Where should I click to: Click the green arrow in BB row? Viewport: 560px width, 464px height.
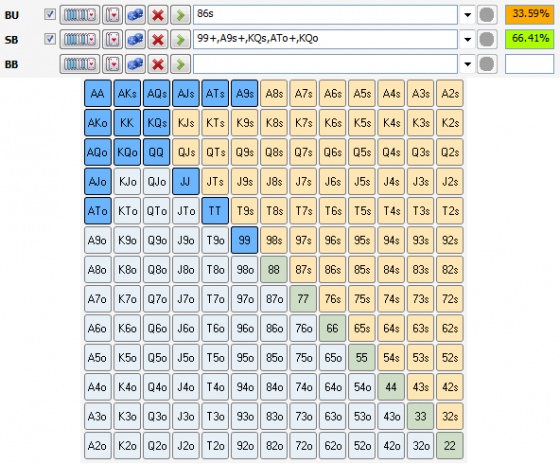point(180,64)
